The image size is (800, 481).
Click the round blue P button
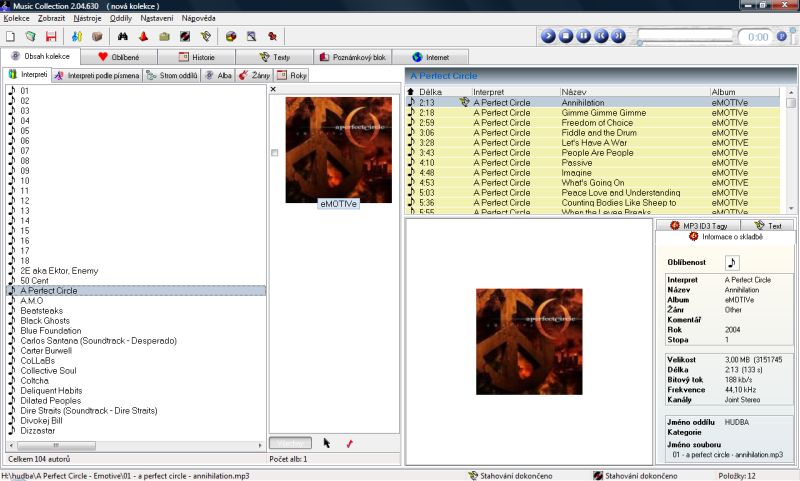pos(782,36)
